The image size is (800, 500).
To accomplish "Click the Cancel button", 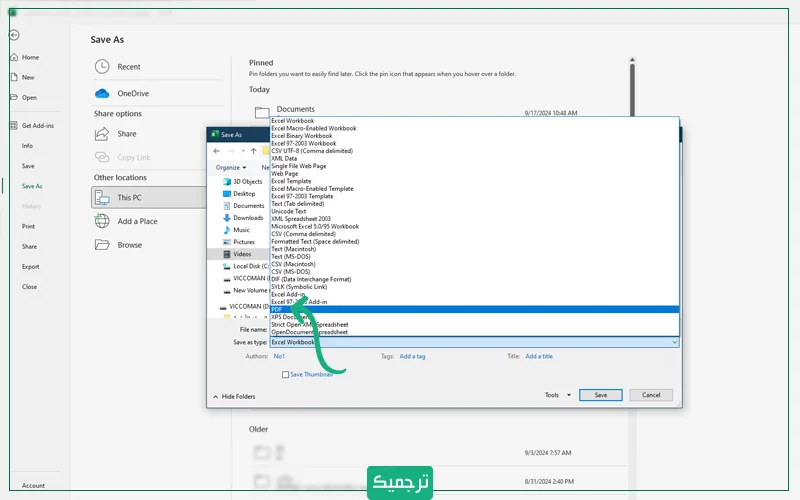I will [651, 395].
